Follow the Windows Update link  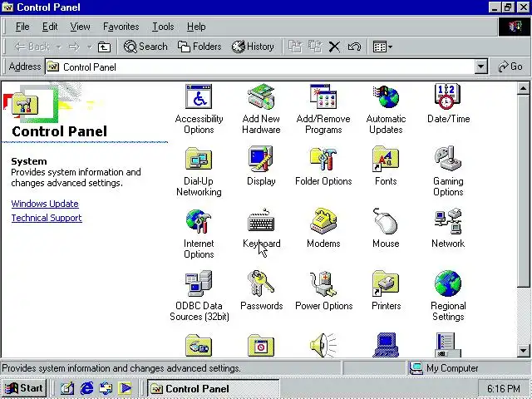pyautogui.click(x=45, y=204)
